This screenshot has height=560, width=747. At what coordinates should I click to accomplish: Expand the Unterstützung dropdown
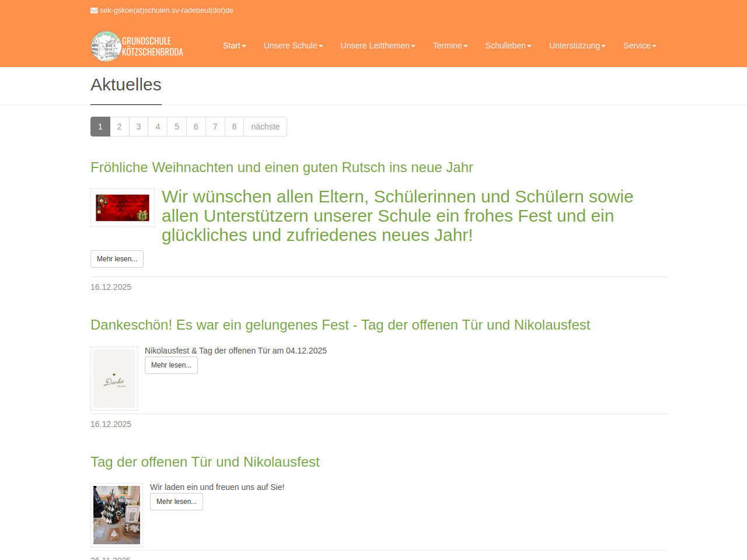click(577, 45)
